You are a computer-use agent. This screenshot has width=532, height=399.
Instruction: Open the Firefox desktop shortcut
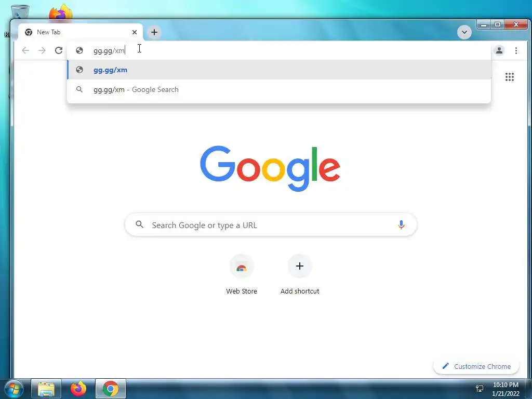pos(61,12)
